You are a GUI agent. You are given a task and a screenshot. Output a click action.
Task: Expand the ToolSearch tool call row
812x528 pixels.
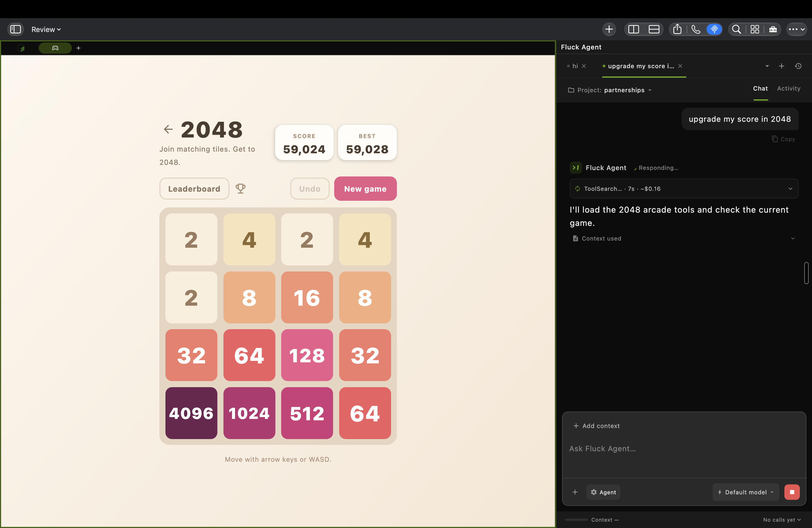[684, 189]
